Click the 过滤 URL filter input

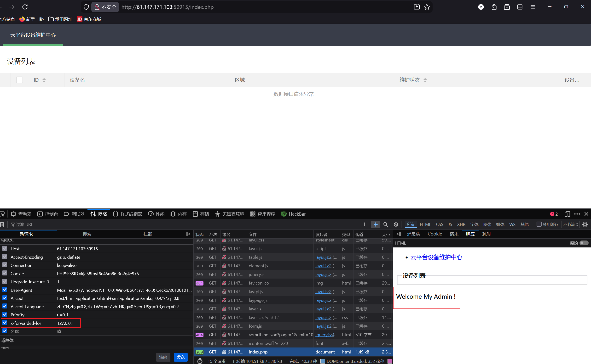pyautogui.click(x=24, y=224)
